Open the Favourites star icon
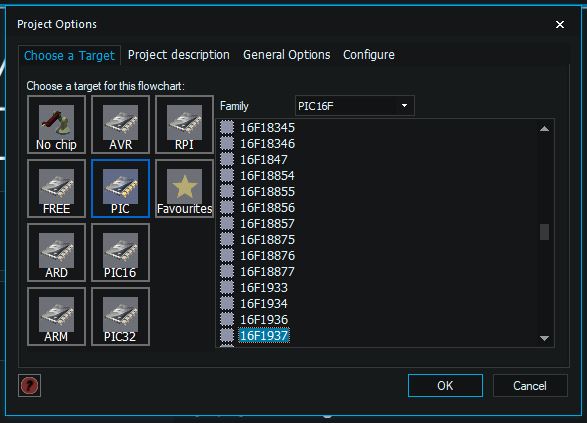The image size is (587, 423). pyautogui.click(x=185, y=189)
